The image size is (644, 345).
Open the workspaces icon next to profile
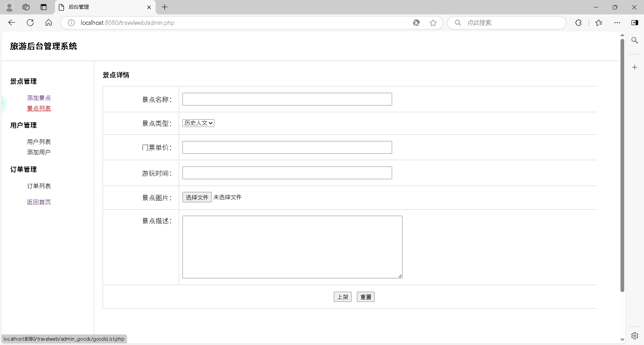click(26, 7)
